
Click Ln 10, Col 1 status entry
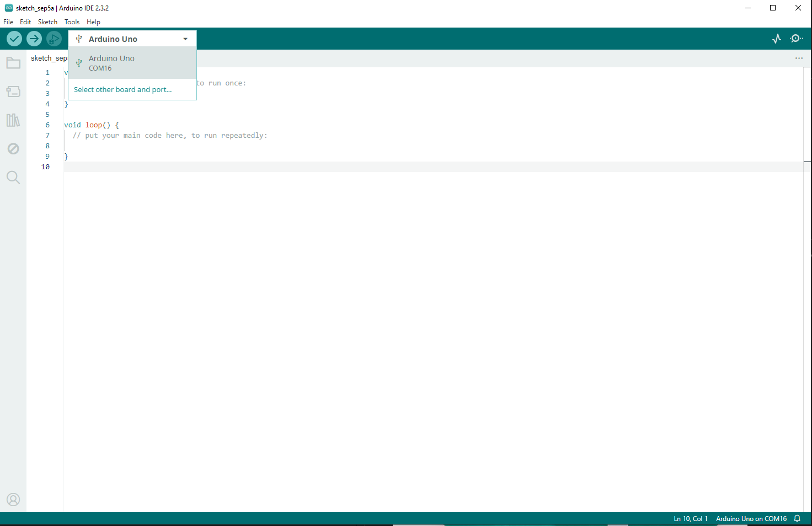pos(691,519)
